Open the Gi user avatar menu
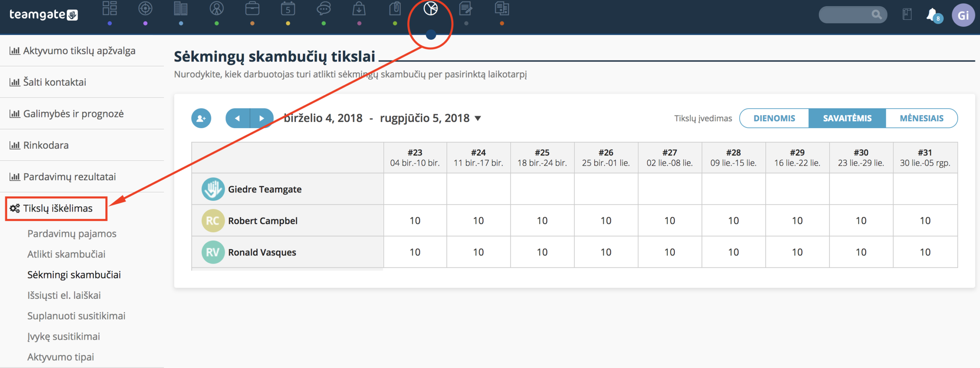The width and height of the screenshot is (980, 368). 963,15
